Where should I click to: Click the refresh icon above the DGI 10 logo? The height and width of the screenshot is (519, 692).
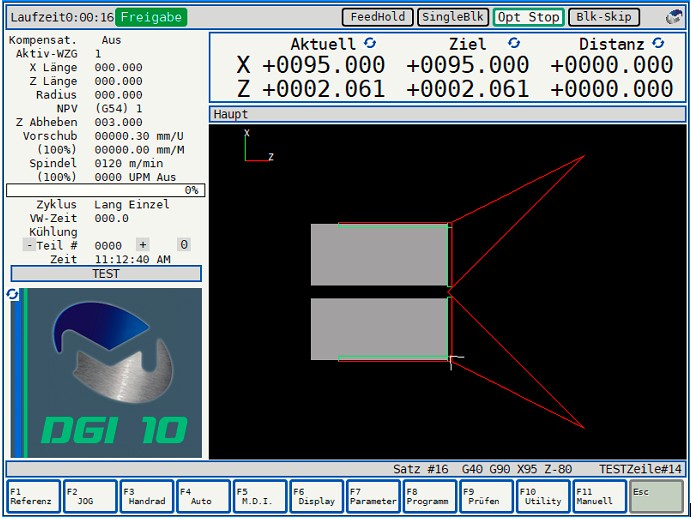(x=12, y=294)
